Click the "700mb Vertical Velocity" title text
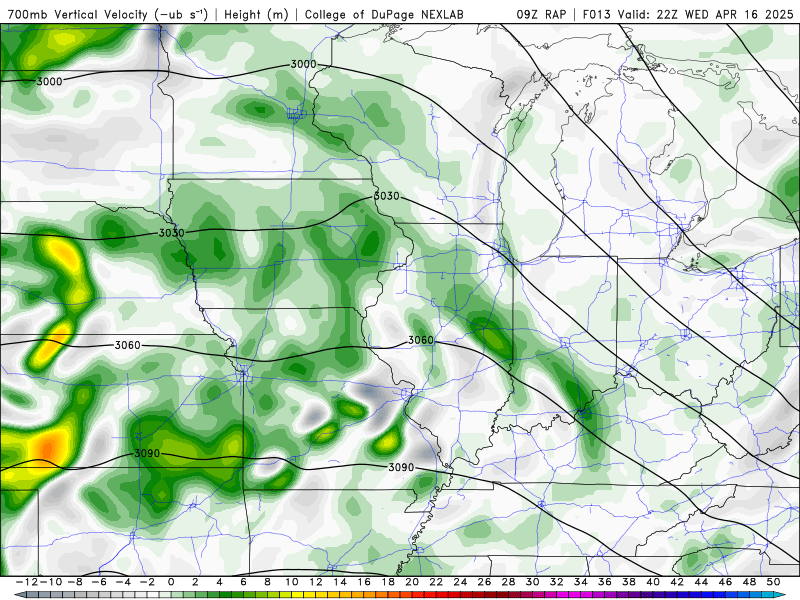The image size is (800, 600). pyautogui.click(x=78, y=15)
